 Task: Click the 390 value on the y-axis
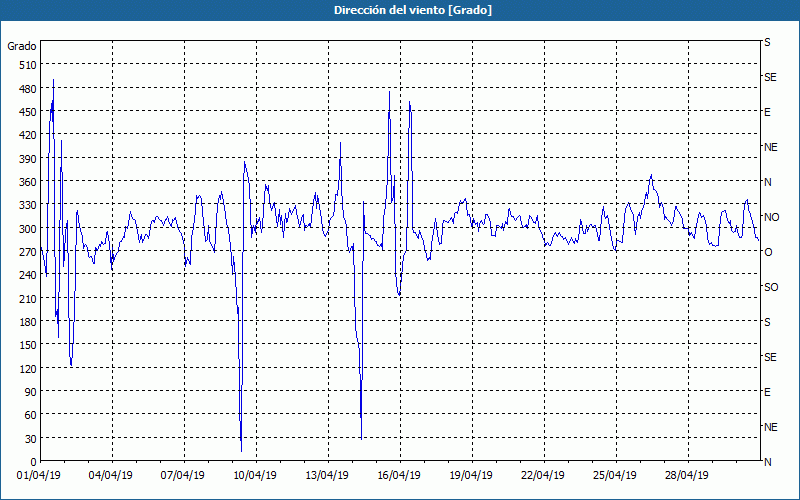pyautogui.click(x=28, y=159)
